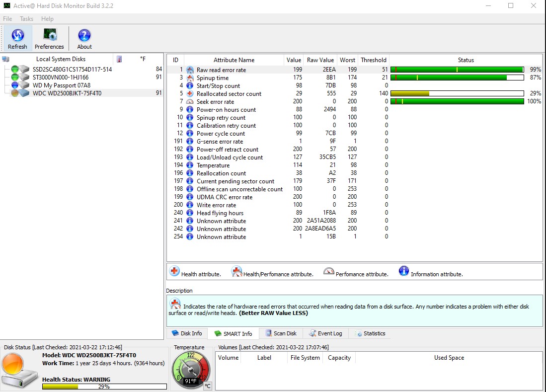Switch to the Event Log tab
Image resolution: width=546 pixels, height=392 pixels.
pyautogui.click(x=325, y=333)
